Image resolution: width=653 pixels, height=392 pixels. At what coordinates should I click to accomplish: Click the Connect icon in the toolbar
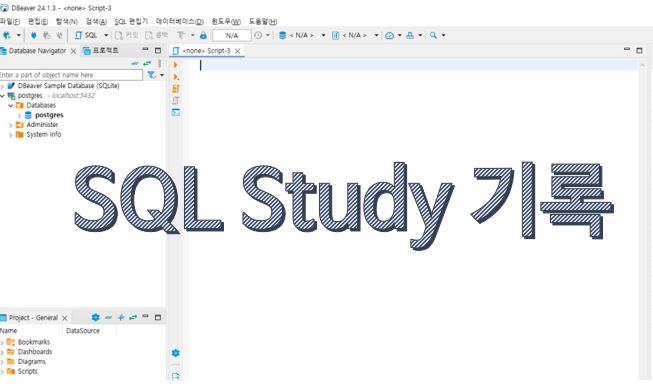[x=34, y=35]
